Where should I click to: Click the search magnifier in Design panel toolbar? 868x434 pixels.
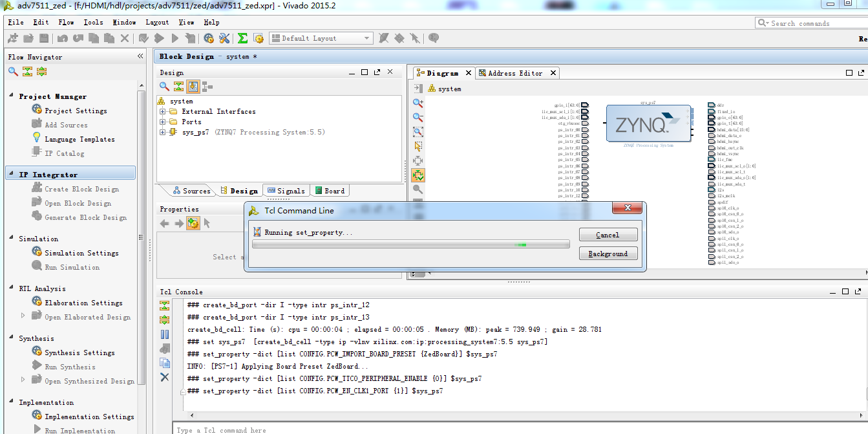click(165, 86)
